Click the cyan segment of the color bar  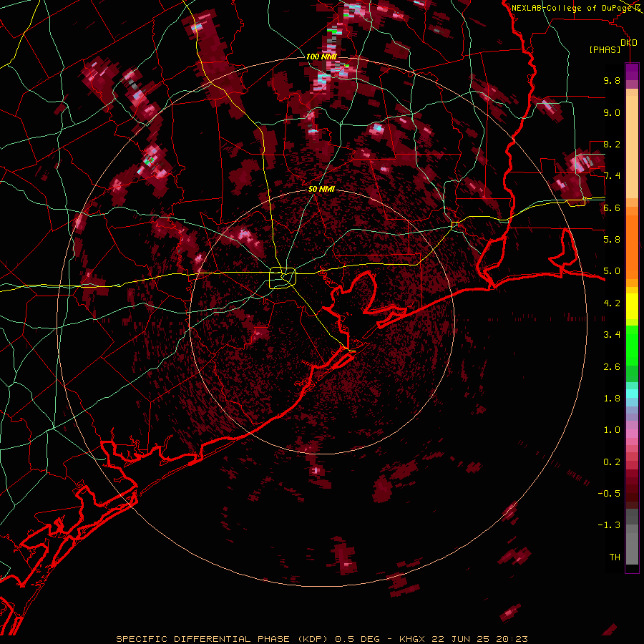632,394
